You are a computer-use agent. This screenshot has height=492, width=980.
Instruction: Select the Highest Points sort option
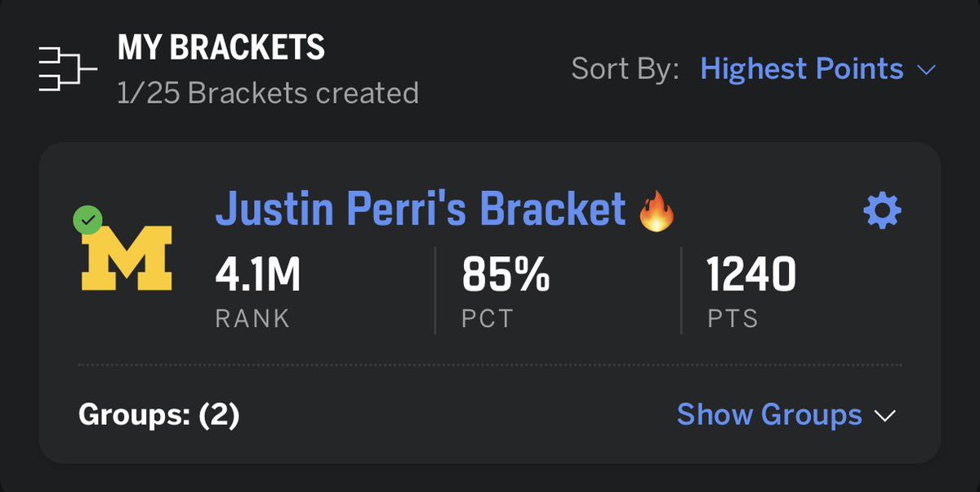pos(802,69)
